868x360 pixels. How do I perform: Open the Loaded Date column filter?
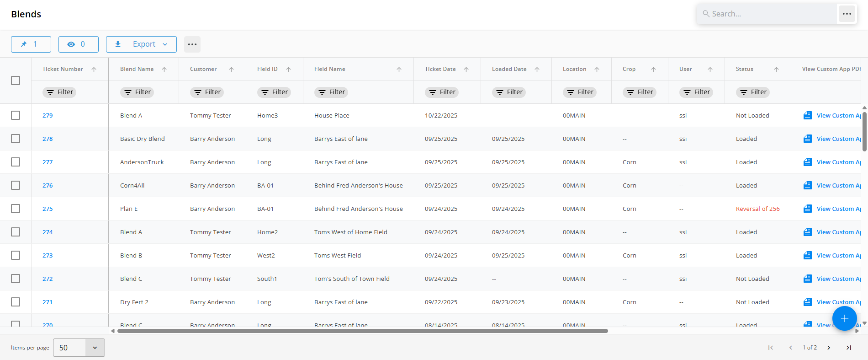click(509, 92)
